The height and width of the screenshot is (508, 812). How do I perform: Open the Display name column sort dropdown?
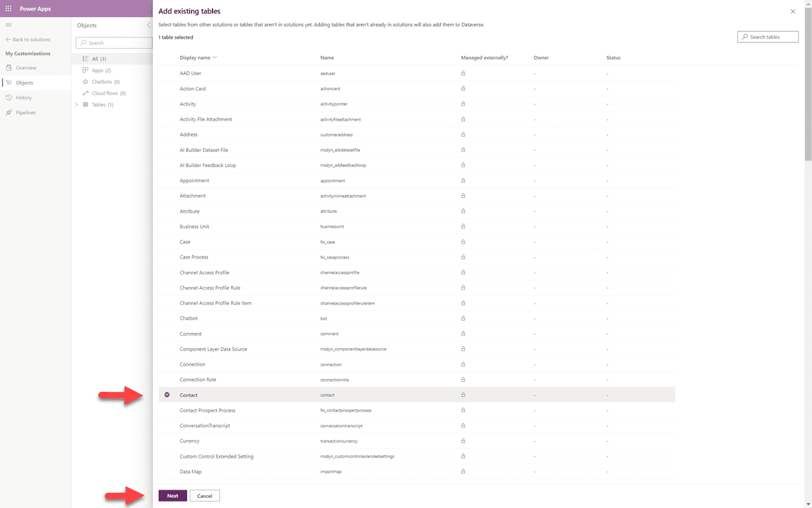(214, 57)
